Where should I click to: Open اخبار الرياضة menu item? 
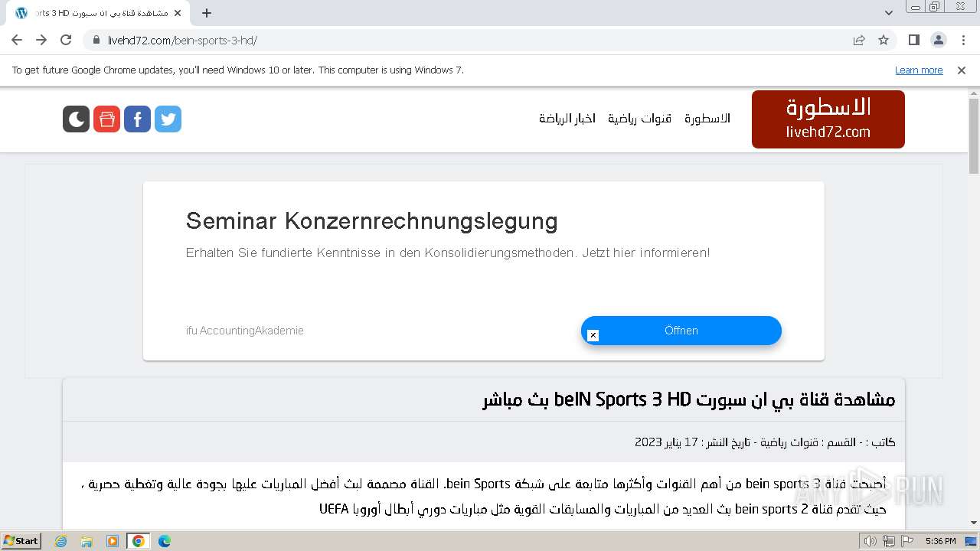click(x=567, y=119)
